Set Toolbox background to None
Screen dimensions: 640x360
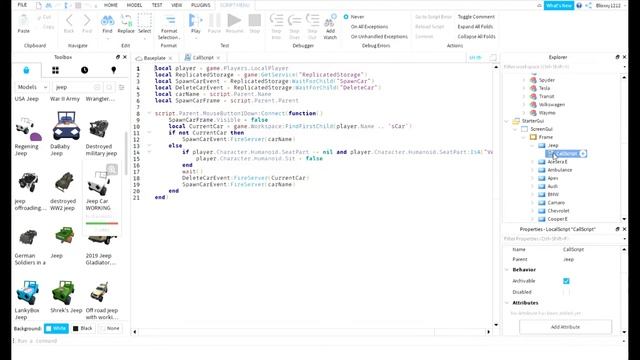110,328
